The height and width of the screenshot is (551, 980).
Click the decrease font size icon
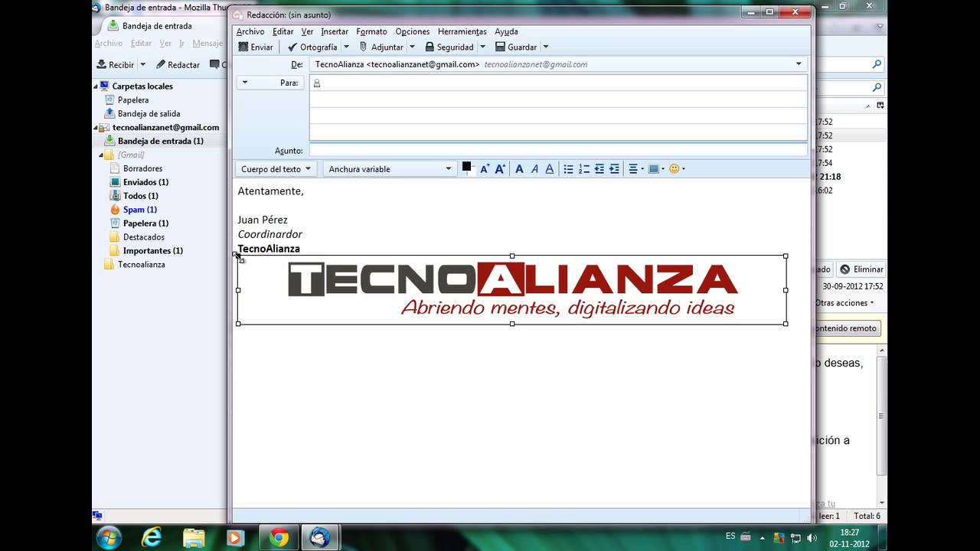click(485, 169)
